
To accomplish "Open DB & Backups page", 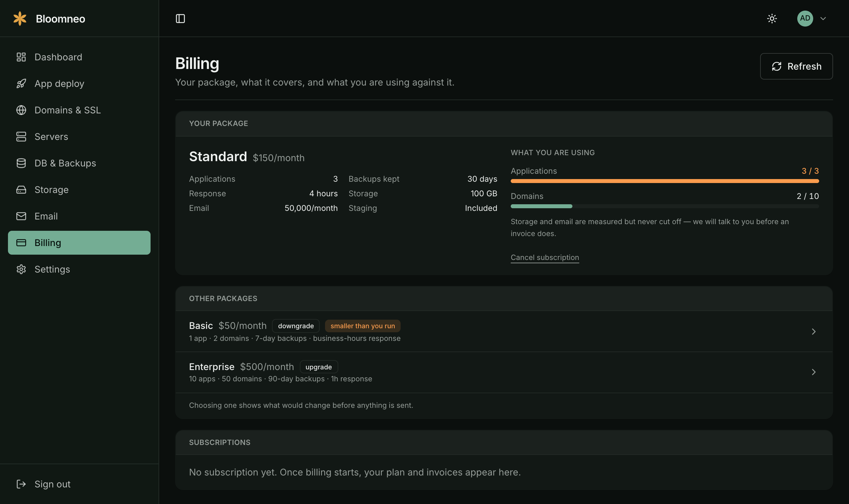I will (x=79, y=163).
